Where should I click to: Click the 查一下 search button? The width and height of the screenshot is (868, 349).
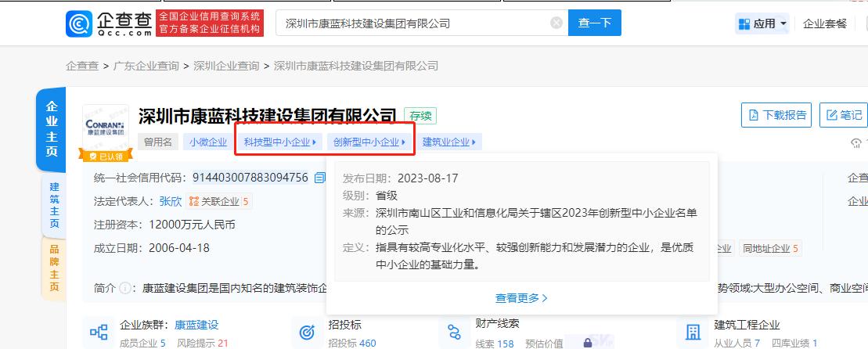pyautogui.click(x=594, y=23)
